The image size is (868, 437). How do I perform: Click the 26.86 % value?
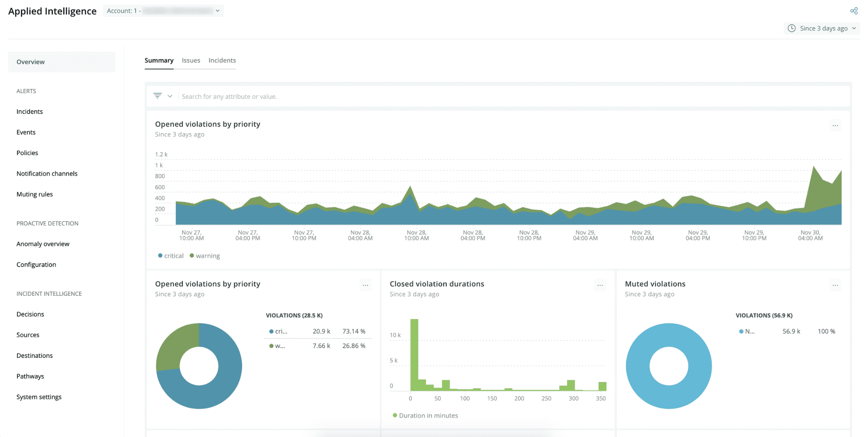coord(353,345)
